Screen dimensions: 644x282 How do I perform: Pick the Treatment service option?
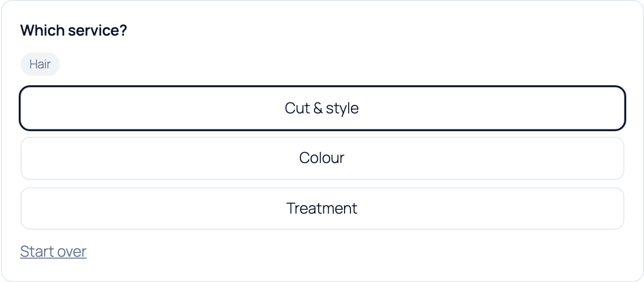(322, 208)
